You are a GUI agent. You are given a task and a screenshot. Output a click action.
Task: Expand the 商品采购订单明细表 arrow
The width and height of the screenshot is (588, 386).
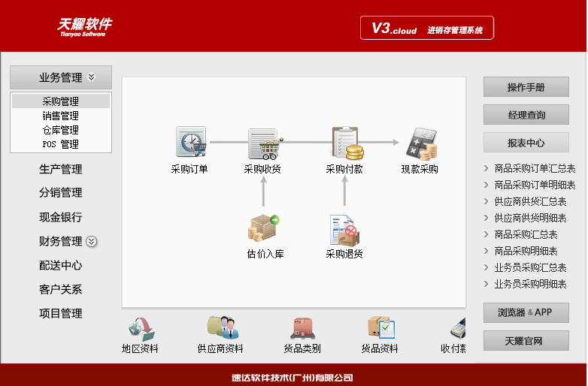[x=486, y=185]
